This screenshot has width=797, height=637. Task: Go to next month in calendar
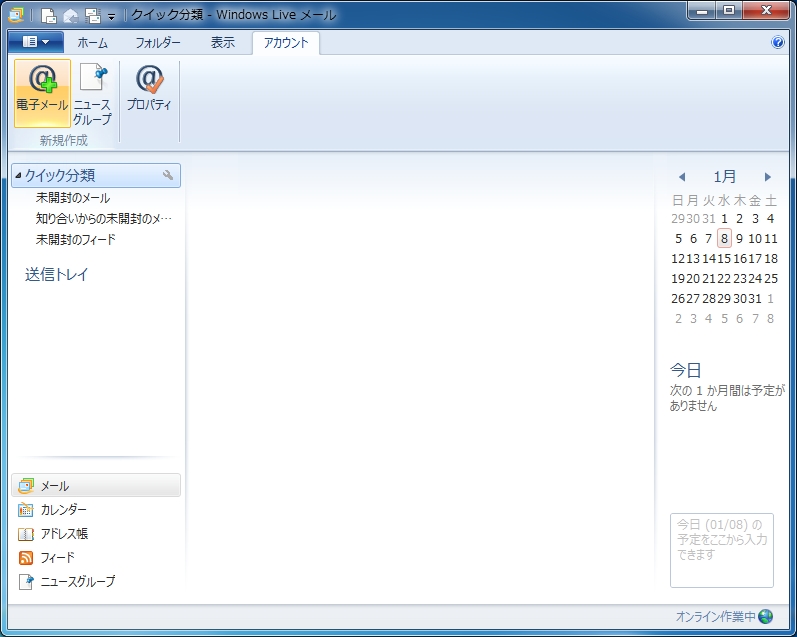[768, 177]
